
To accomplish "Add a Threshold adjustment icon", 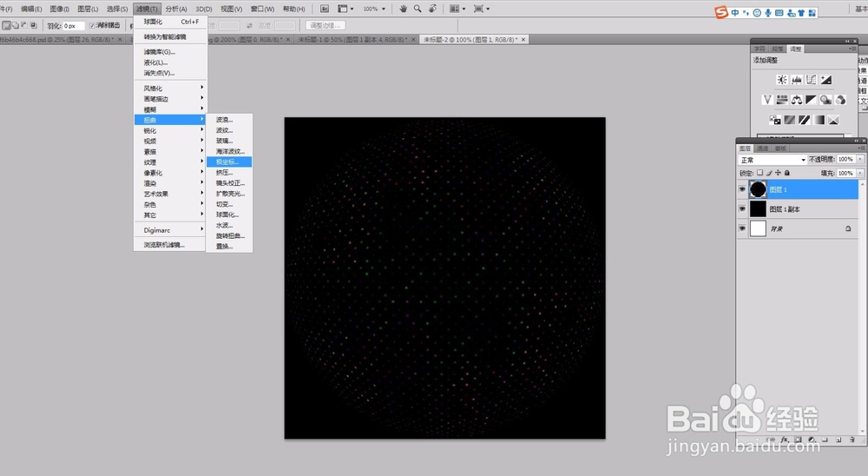I will tap(805, 120).
